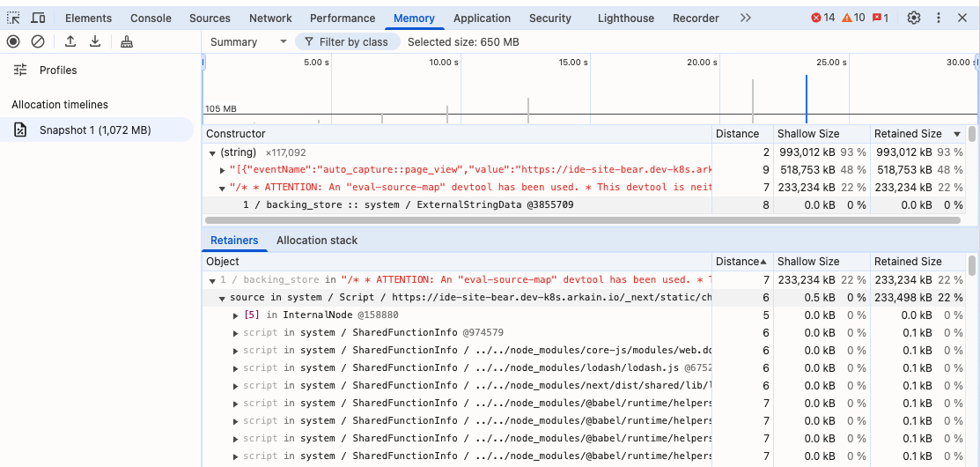
Task: Open the Application tab
Action: (x=482, y=19)
